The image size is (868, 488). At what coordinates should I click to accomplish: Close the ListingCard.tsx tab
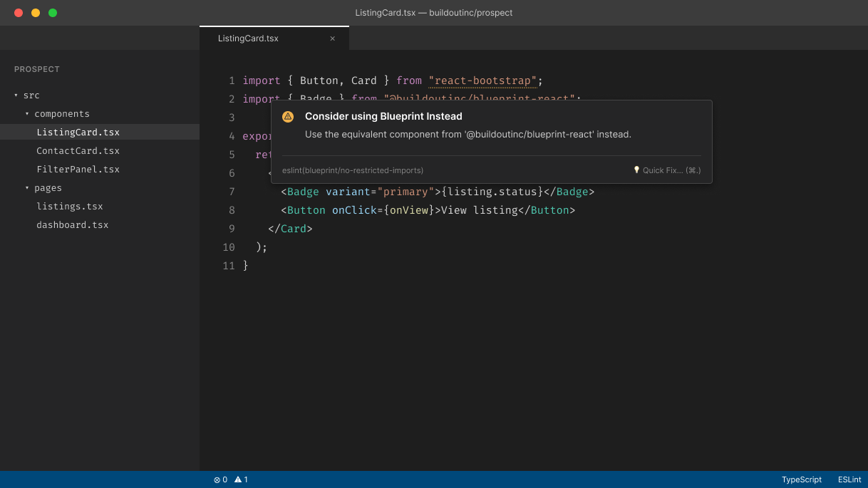click(x=332, y=38)
